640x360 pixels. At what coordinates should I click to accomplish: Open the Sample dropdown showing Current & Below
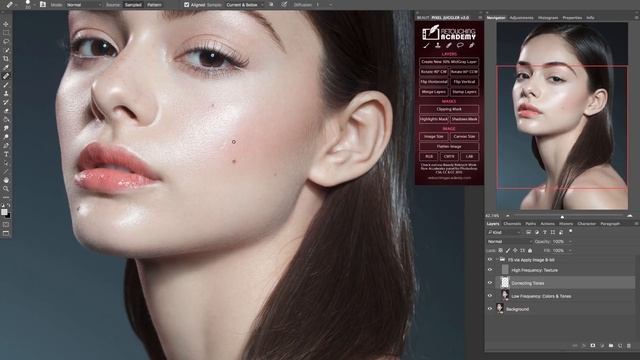point(244,5)
